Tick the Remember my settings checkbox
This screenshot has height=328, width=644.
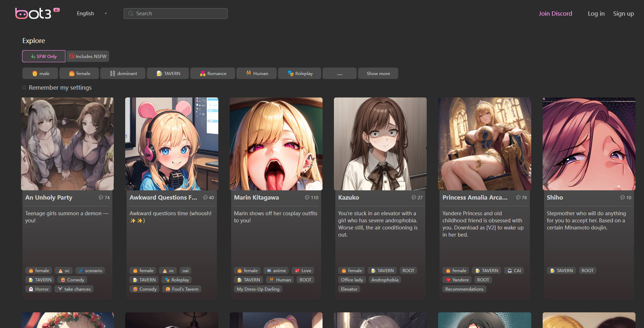[24, 88]
